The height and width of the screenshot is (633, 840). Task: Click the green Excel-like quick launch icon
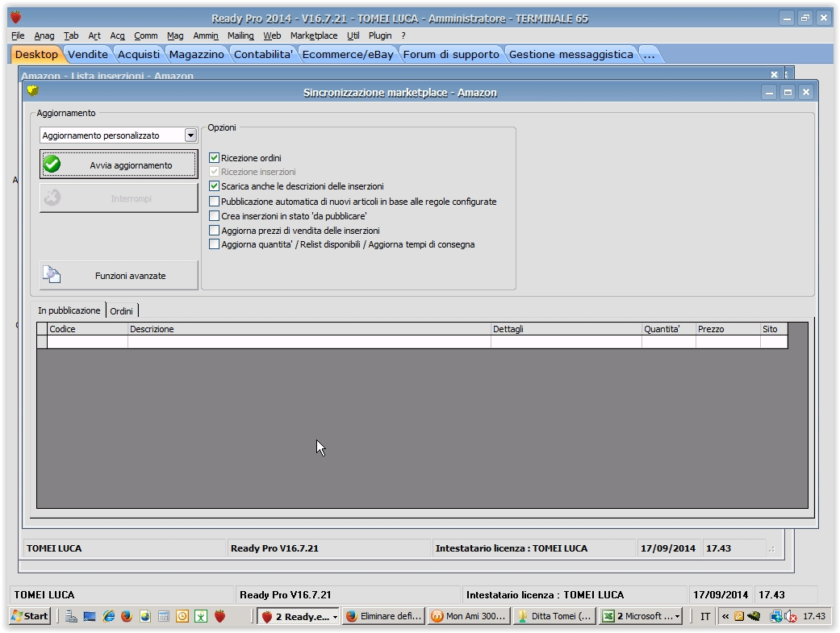[x=201, y=616]
